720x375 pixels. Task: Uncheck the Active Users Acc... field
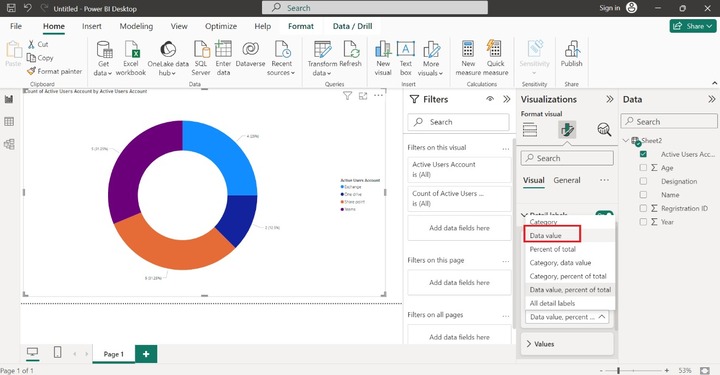pyautogui.click(x=643, y=154)
